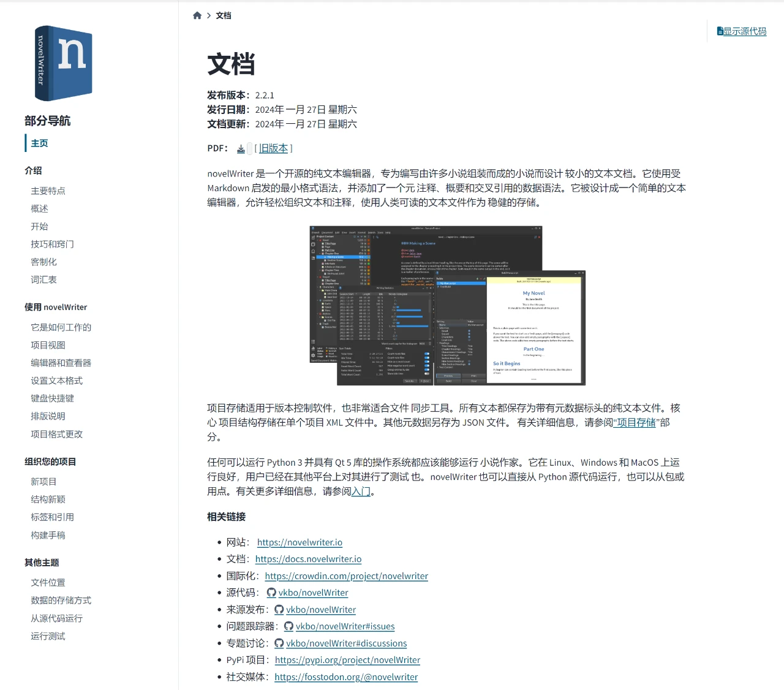Open vkbo/novelWriter#issues link
Viewport: 784px width, 690px height.
pos(345,626)
